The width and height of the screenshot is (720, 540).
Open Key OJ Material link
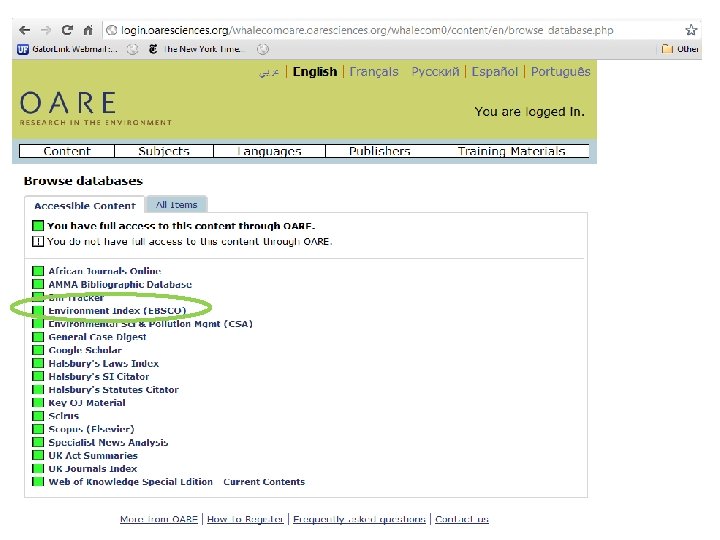pyautogui.click(x=87, y=403)
